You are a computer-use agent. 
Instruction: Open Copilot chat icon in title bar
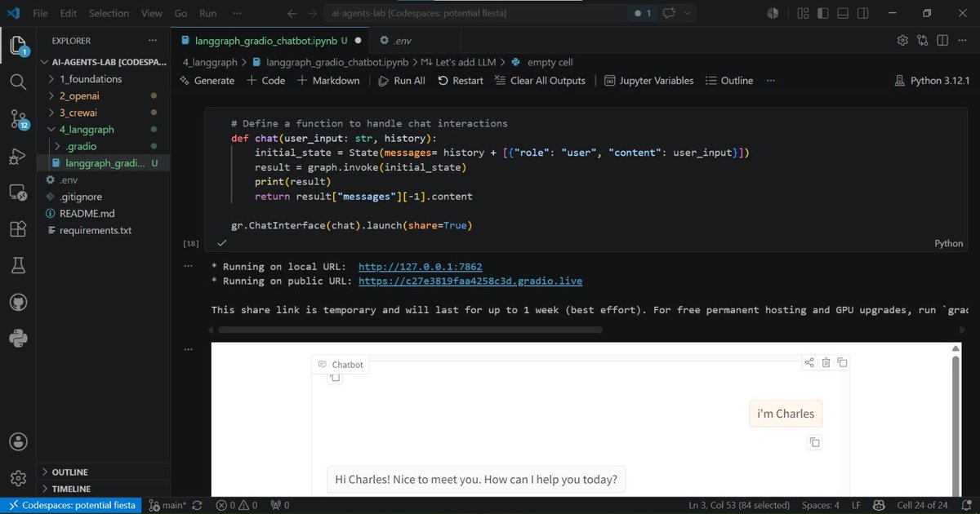[670, 13]
